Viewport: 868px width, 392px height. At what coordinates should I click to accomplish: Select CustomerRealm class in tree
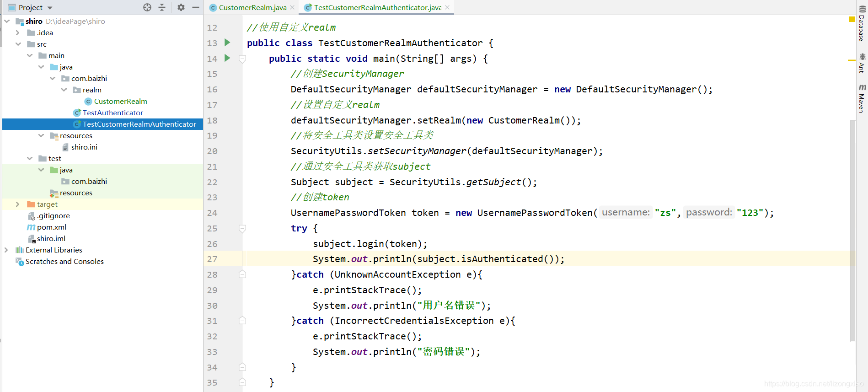(x=120, y=101)
